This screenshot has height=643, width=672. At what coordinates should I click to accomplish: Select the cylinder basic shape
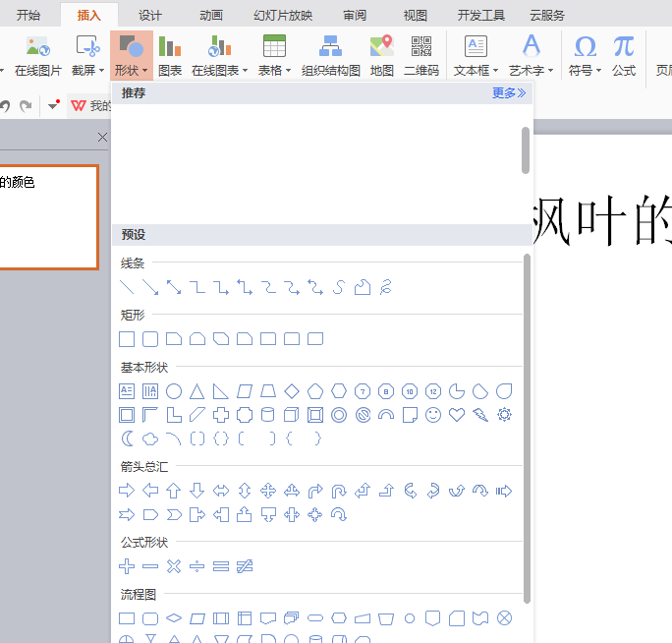(x=268, y=415)
